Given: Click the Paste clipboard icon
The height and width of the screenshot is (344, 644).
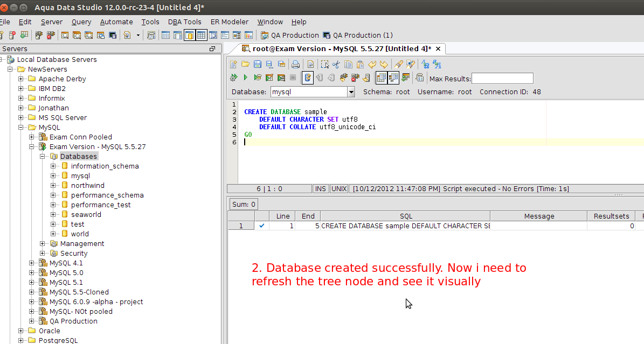Looking at the screenshot, I should tap(360, 65).
